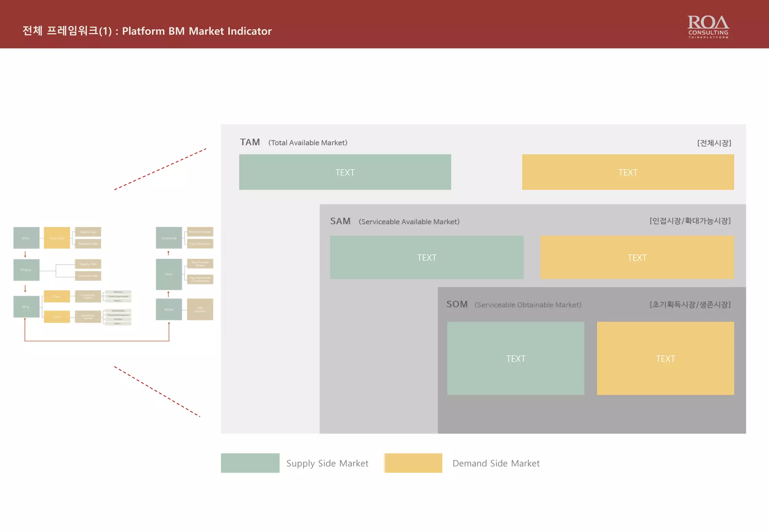Click the green Supply Side Market legend swatch
This screenshot has width=769, height=532.
coord(250,463)
